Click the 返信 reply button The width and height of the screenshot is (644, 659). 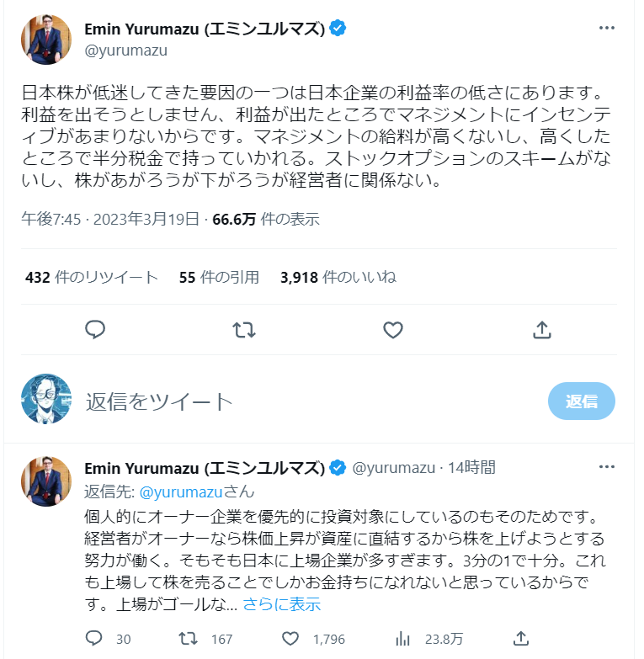click(x=581, y=401)
